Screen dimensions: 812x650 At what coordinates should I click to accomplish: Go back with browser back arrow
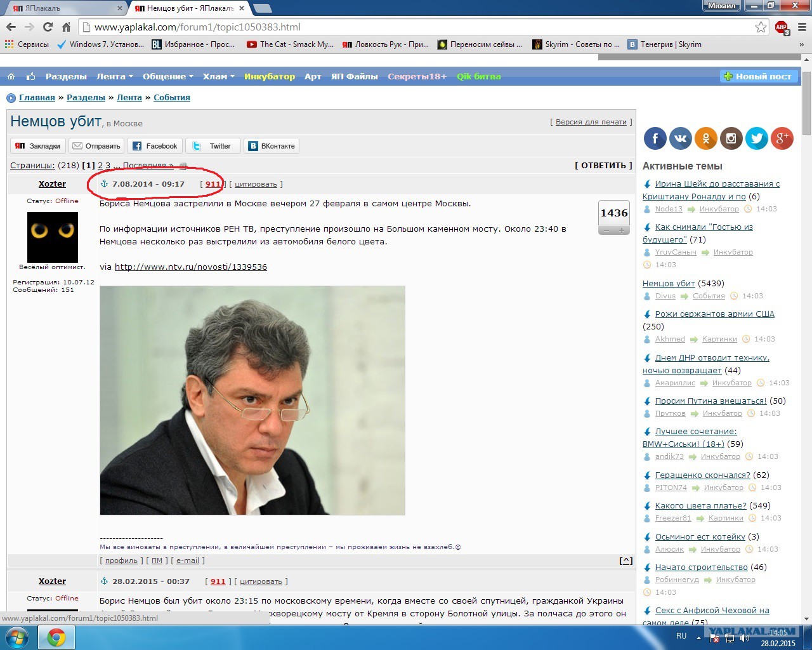[11, 27]
